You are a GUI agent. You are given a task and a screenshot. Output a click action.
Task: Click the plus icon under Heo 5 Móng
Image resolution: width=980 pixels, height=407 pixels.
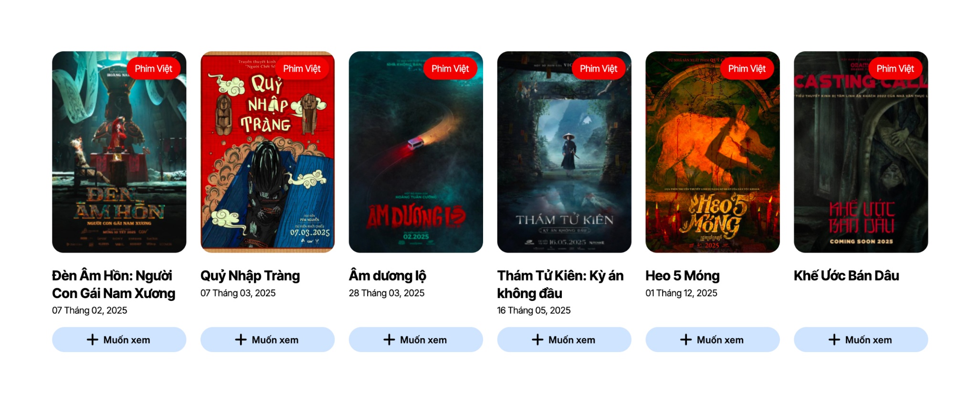point(686,340)
